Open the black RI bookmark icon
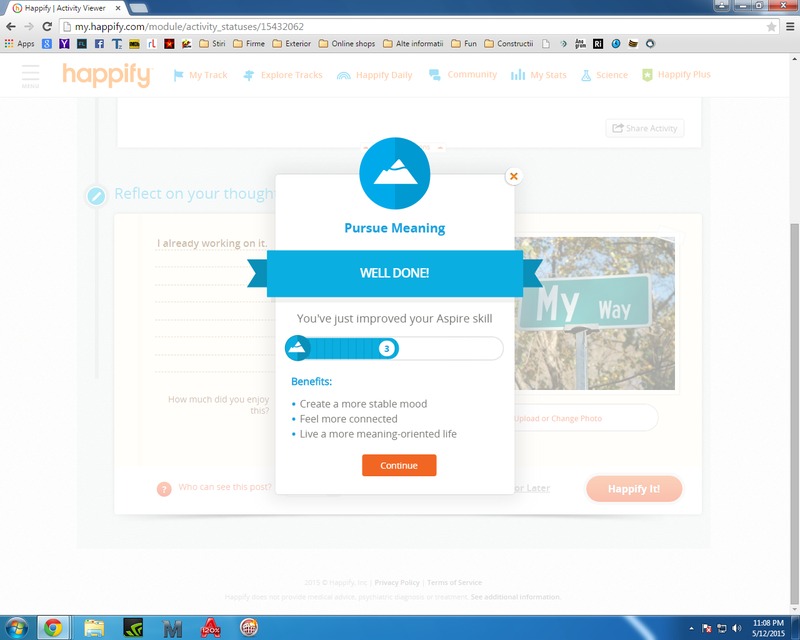 coord(598,44)
